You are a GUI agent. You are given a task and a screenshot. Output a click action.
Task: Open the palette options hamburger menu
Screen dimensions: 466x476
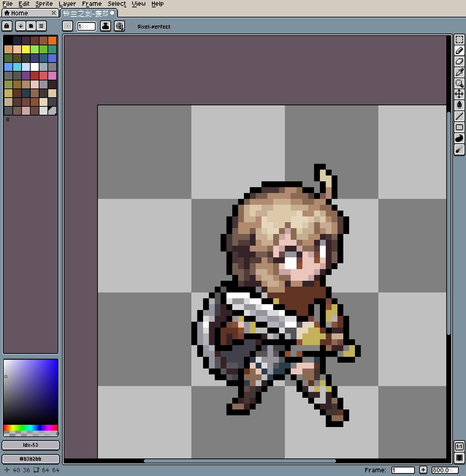(x=41, y=26)
